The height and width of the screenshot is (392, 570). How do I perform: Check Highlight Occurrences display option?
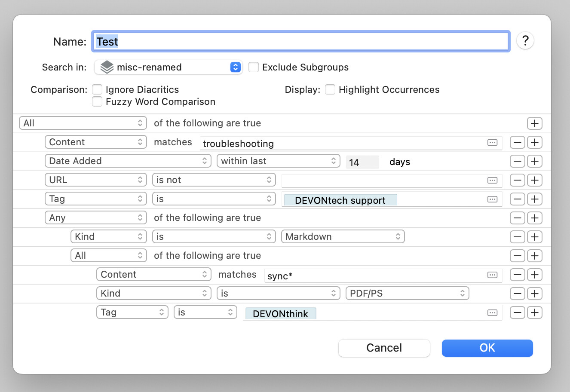pyautogui.click(x=330, y=89)
